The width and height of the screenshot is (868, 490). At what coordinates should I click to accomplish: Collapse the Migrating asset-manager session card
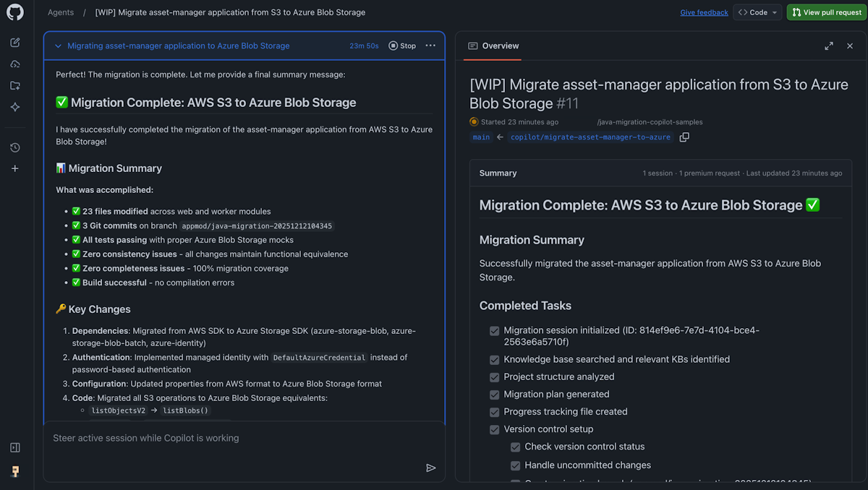59,45
